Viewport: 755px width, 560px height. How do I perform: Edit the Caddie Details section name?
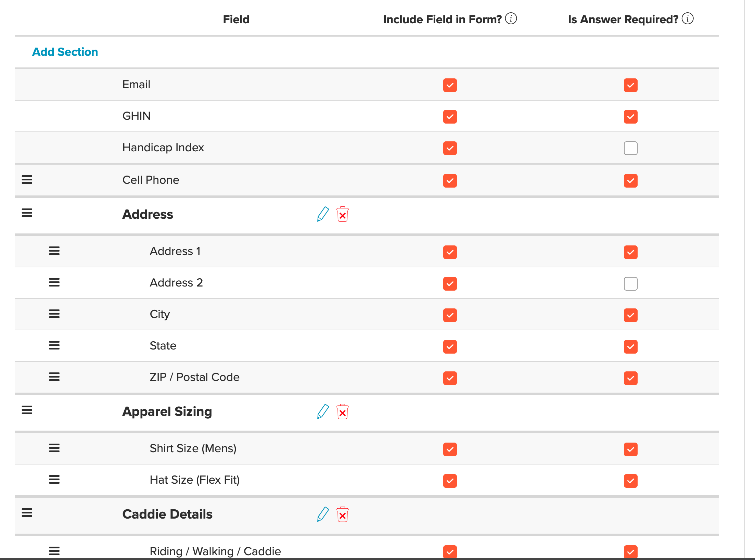point(323,514)
